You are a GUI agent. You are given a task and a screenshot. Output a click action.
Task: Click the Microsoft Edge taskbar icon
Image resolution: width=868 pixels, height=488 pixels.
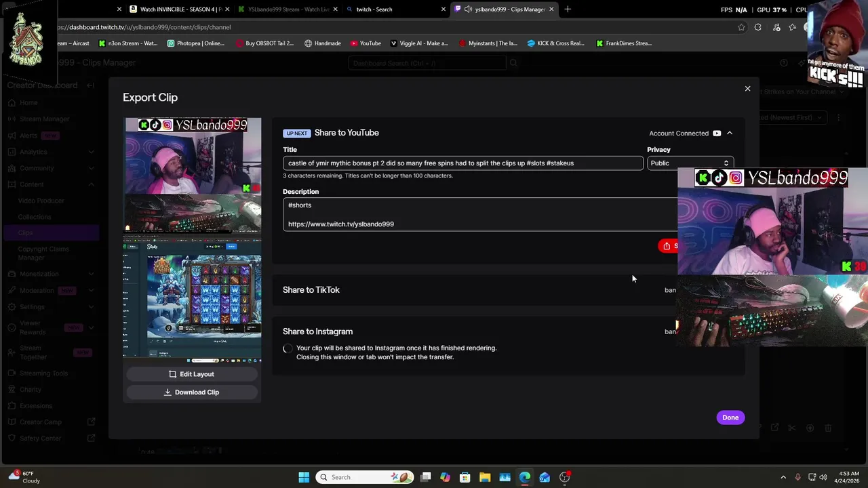pos(525,477)
